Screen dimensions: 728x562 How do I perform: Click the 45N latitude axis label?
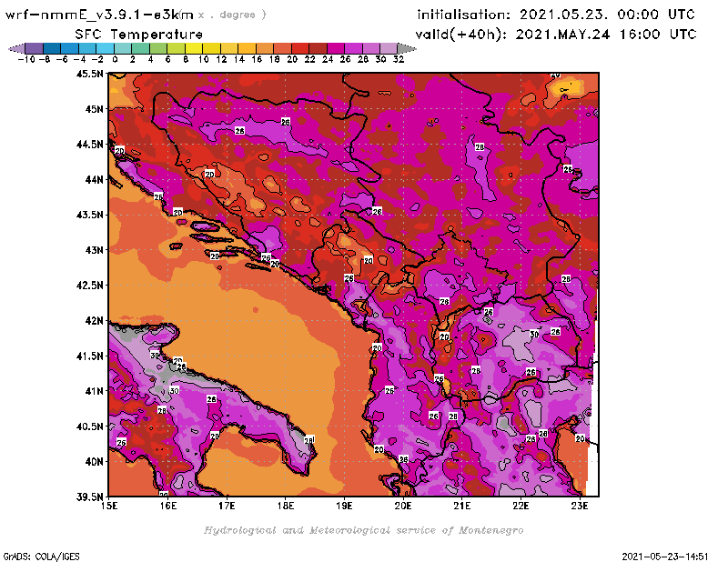[95, 109]
